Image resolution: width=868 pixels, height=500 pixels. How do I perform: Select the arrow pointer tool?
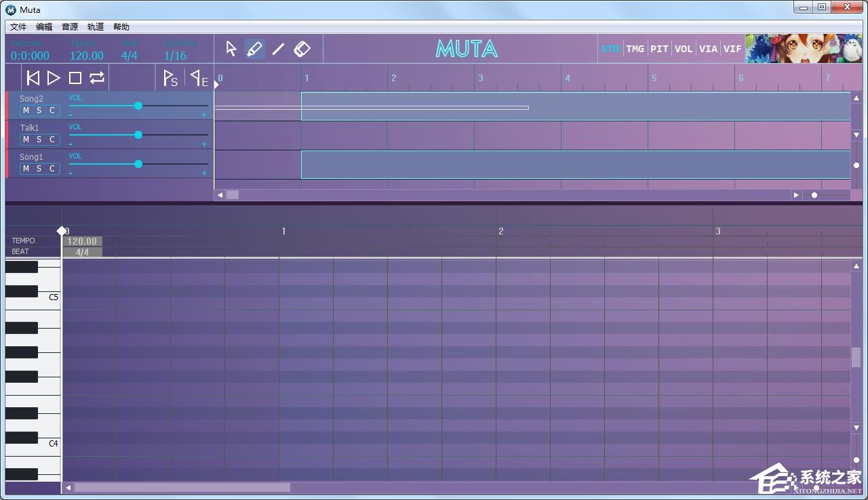pyautogui.click(x=231, y=49)
